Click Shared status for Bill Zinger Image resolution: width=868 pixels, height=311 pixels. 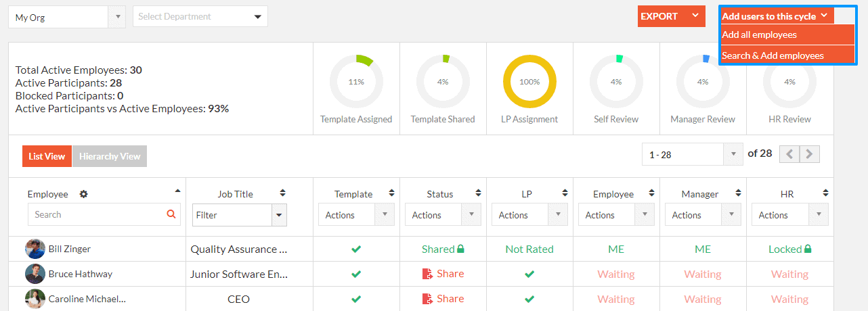coord(438,249)
